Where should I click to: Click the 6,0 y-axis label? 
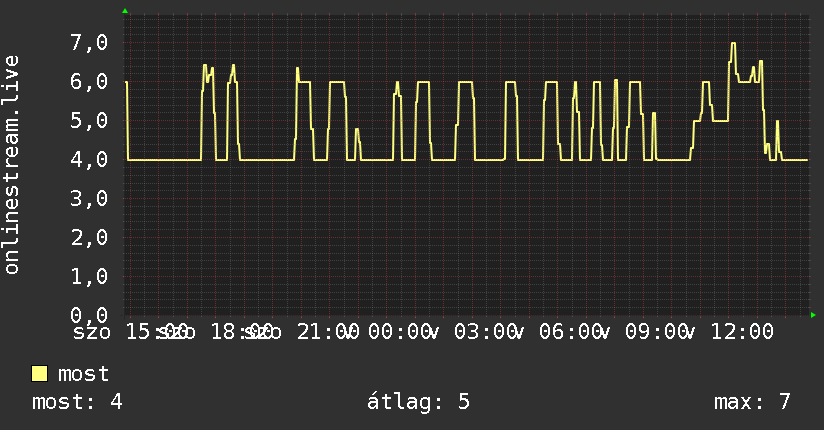(89, 81)
